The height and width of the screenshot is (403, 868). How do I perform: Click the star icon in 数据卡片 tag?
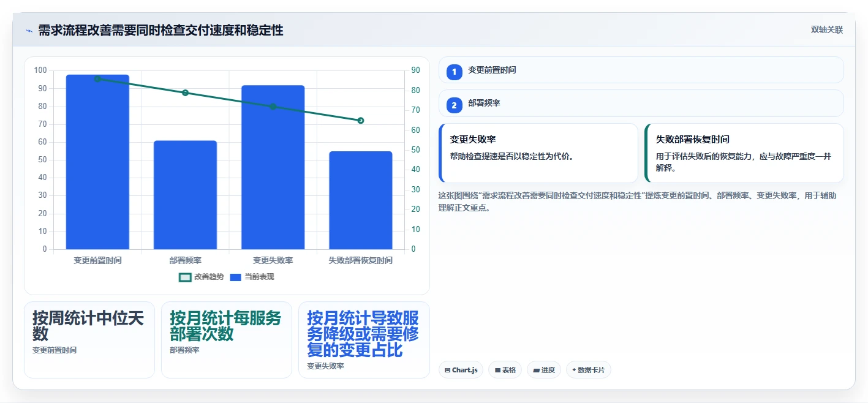(x=574, y=370)
